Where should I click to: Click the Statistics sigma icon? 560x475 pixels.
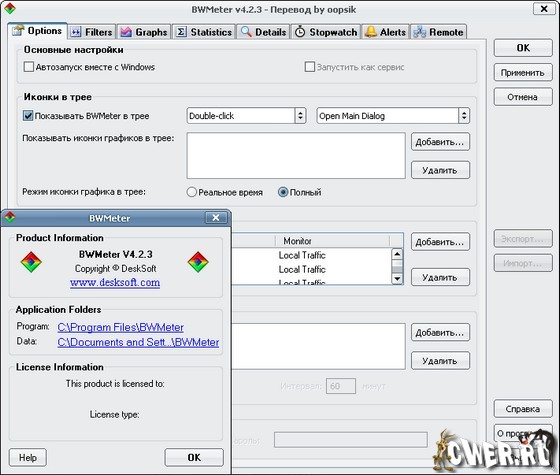tap(181, 32)
